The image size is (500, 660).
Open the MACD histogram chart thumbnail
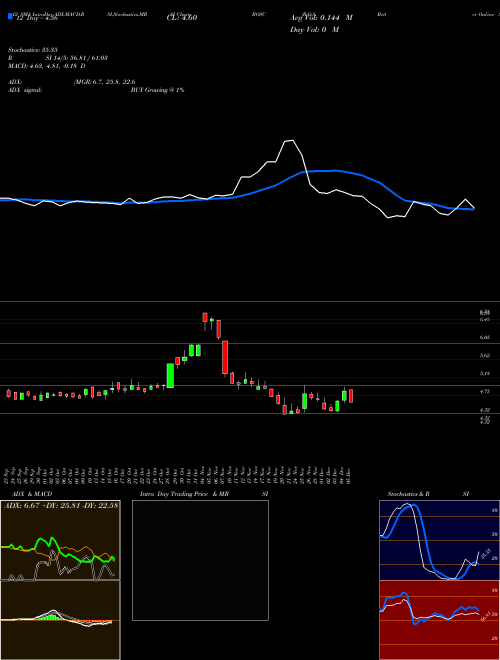click(x=60, y=620)
